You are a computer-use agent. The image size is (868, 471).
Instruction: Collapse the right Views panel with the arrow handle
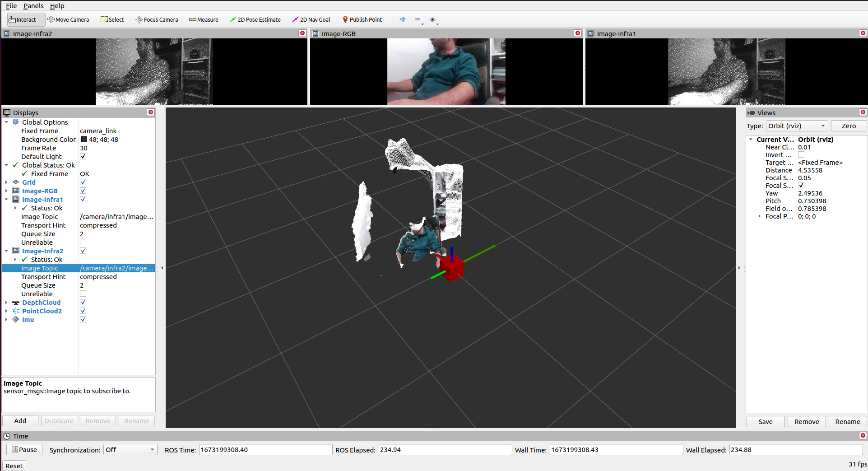pyautogui.click(x=739, y=268)
